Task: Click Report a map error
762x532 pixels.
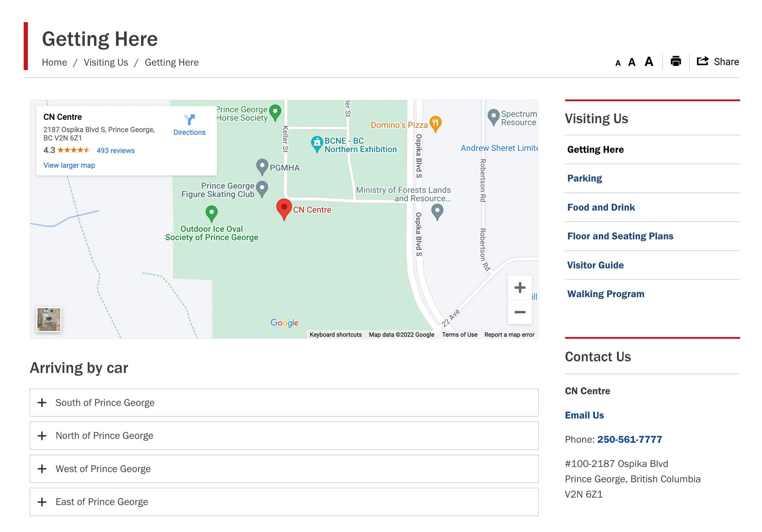Action: 509,335
